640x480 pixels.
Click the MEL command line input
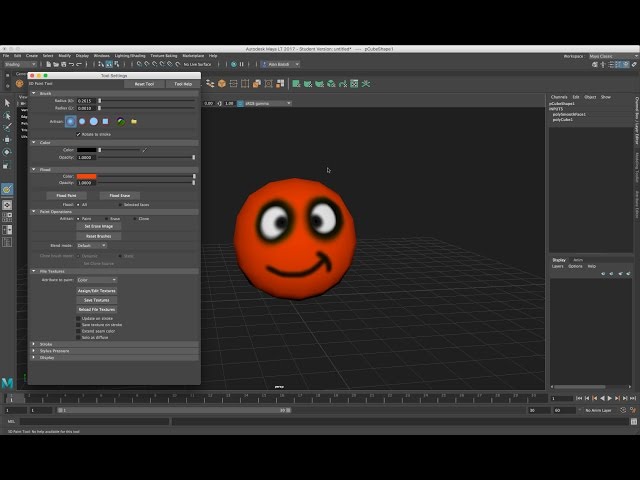tap(94, 422)
